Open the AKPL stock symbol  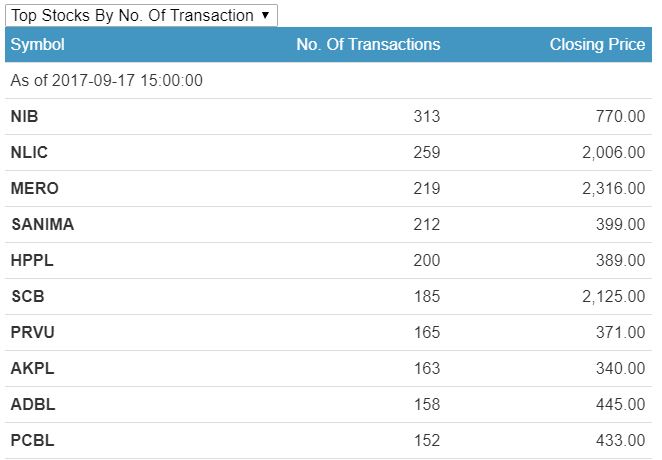(x=32, y=369)
